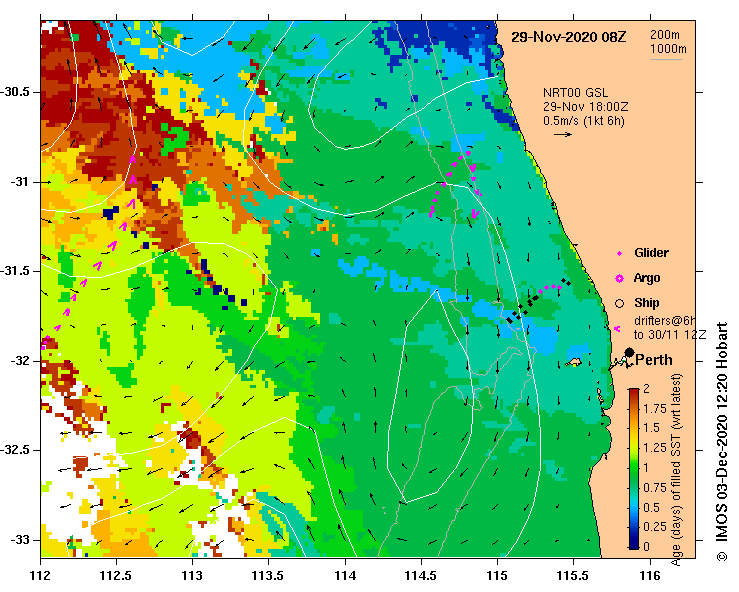Click the 29-Nov 18:00Z text
Image resolution: width=739 pixels, height=592 pixels.
585,107
